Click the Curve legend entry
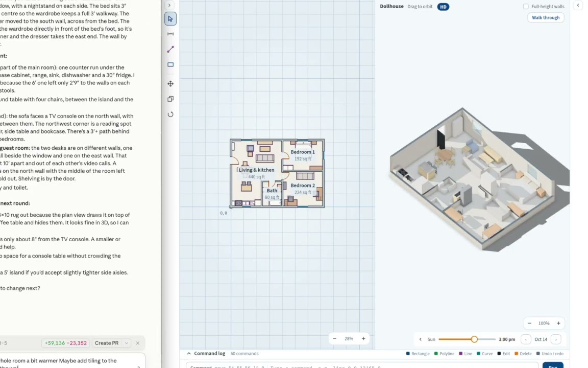This screenshot has height=368, width=588. click(484, 354)
